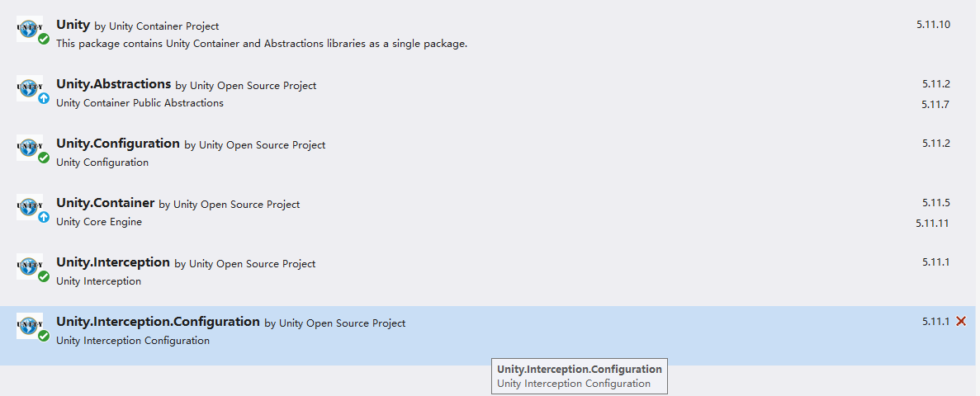Open the Unity.Container package entry
This screenshot has width=980, height=396.
(106, 203)
